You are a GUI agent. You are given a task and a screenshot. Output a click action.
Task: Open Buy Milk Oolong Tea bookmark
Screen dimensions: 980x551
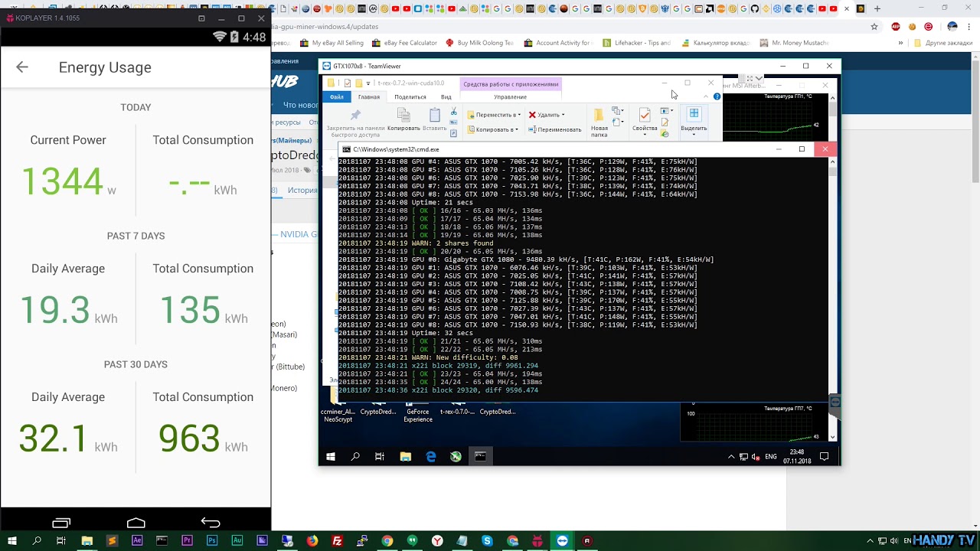pos(479,43)
